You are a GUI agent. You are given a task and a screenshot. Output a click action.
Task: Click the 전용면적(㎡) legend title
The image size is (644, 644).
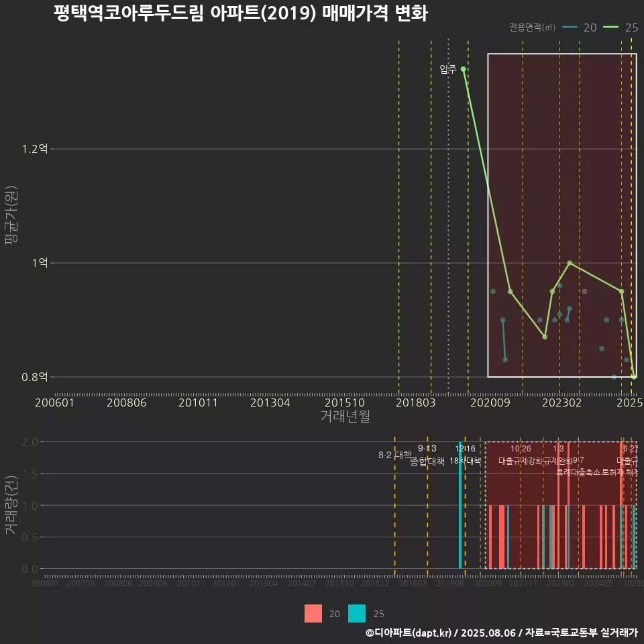(532, 28)
